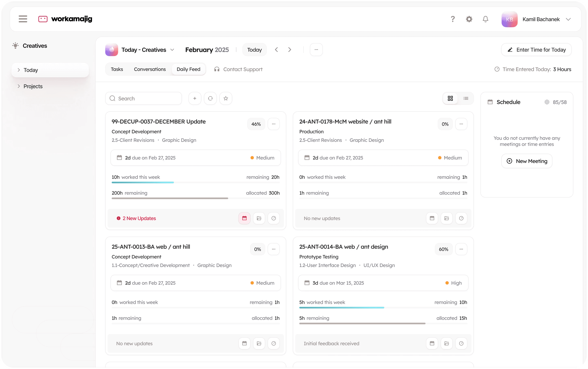Viewport: 588px width, 369px height.
Task: Select Daily Feed tab
Action: tap(188, 69)
